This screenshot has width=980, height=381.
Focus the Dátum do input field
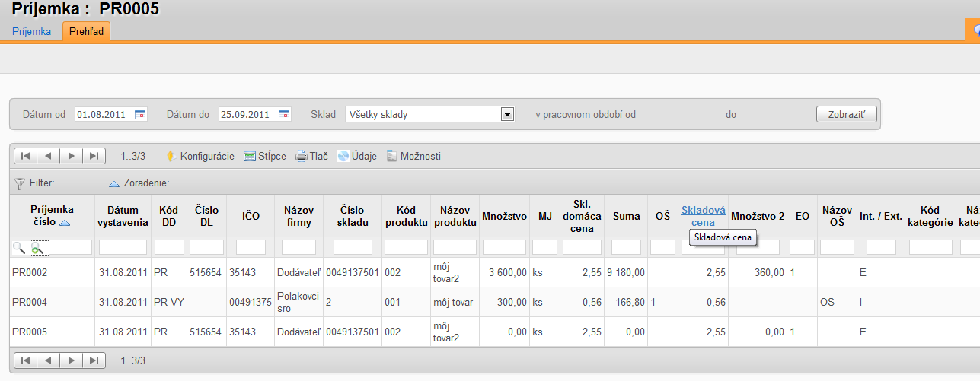click(x=247, y=115)
